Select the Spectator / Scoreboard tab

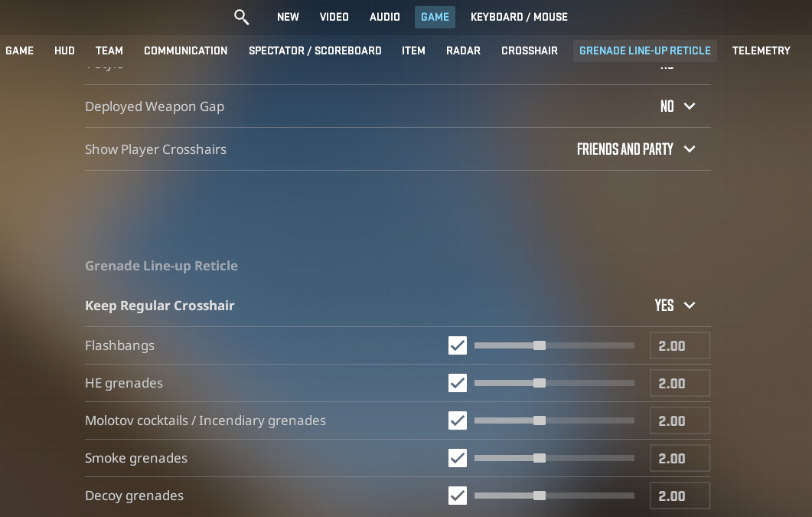(x=315, y=51)
